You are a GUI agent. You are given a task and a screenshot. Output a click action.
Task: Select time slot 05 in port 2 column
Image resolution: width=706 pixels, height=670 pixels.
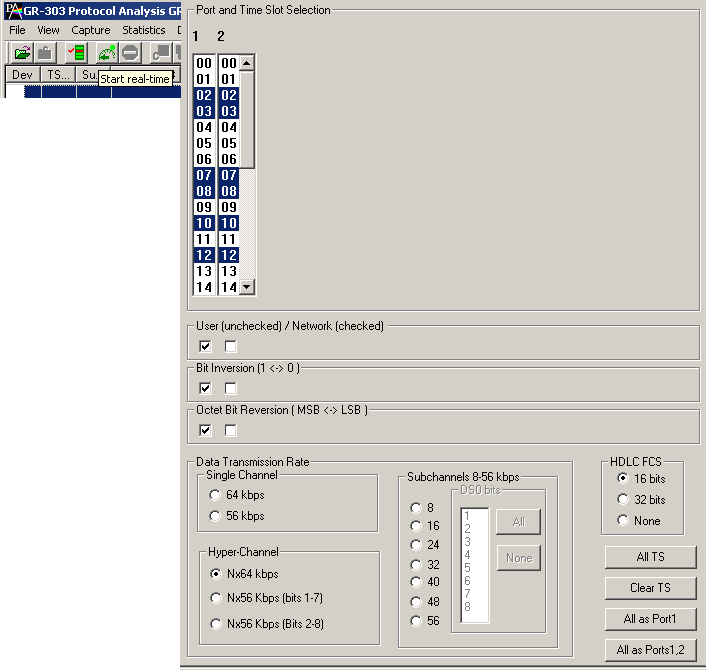coord(229,143)
